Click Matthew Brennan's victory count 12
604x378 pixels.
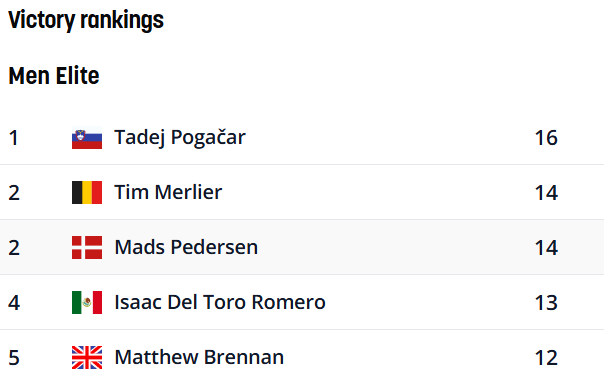point(546,358)
